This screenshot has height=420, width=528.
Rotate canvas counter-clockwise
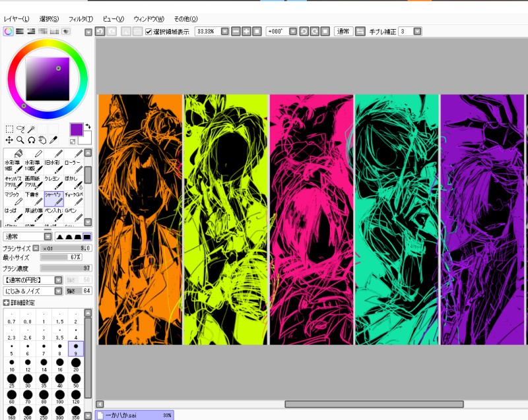[304, 31]
